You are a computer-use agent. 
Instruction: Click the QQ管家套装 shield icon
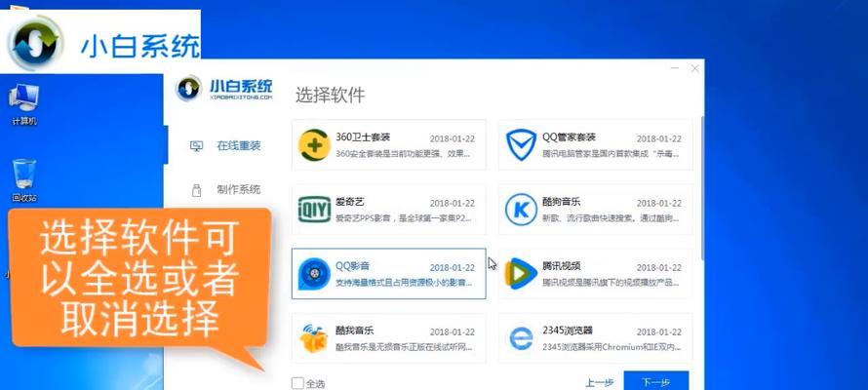(521, 145)
